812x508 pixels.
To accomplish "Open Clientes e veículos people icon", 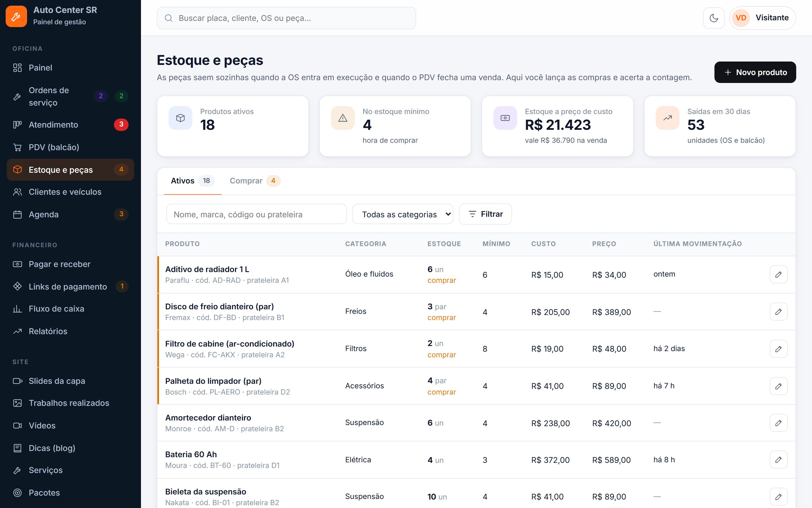I will pos(17,192).
